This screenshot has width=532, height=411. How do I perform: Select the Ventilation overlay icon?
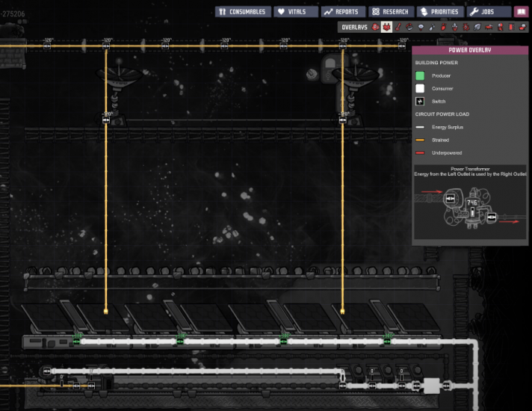point(443,27)
